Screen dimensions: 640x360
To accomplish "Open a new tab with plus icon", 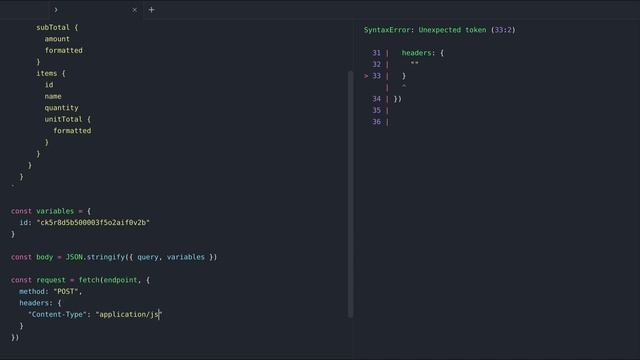I will point(151,9).
